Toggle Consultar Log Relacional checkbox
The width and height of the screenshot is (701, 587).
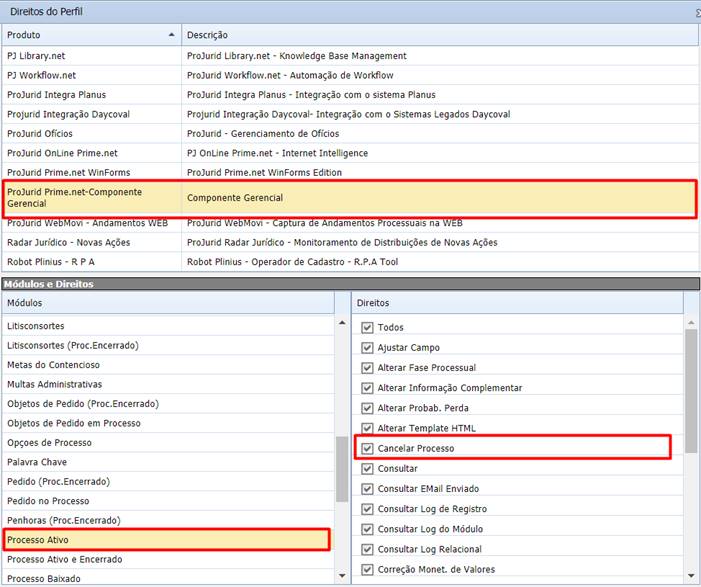[367, 549]
